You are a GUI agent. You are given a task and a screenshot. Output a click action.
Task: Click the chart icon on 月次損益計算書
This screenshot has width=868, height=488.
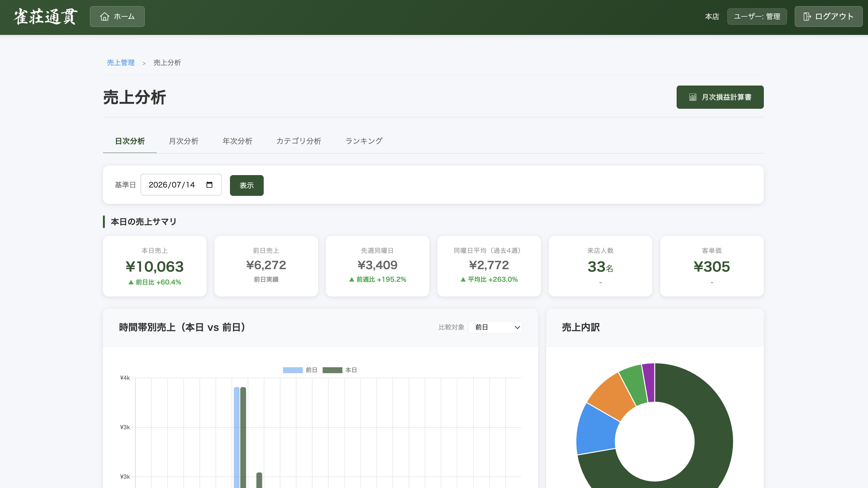click(693, 97)
